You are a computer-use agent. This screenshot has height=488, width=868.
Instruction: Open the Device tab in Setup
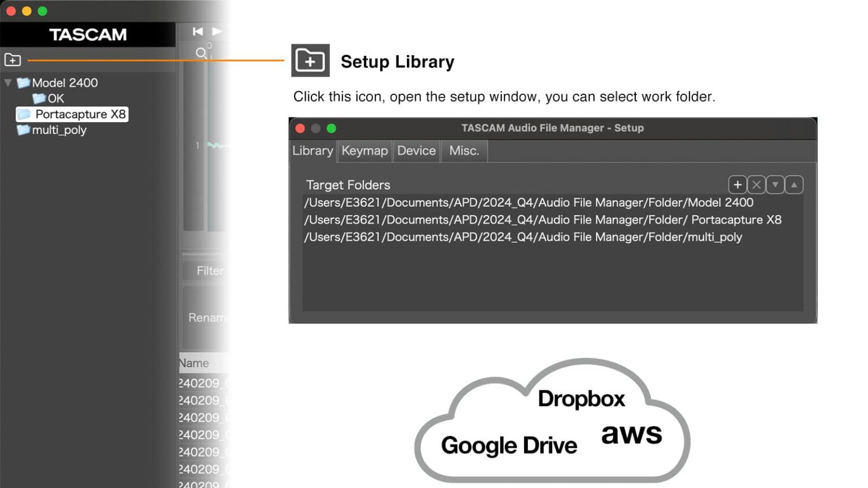click(x=416, y=151)
